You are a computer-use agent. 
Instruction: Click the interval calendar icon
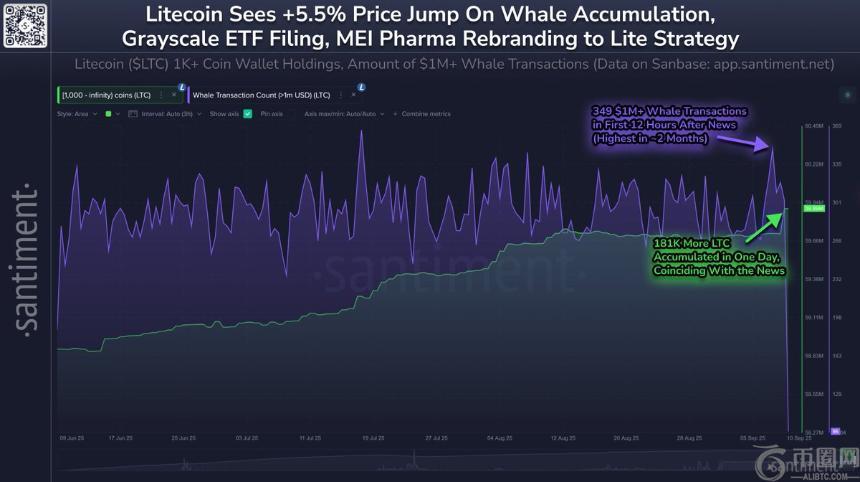click(134, 114)
